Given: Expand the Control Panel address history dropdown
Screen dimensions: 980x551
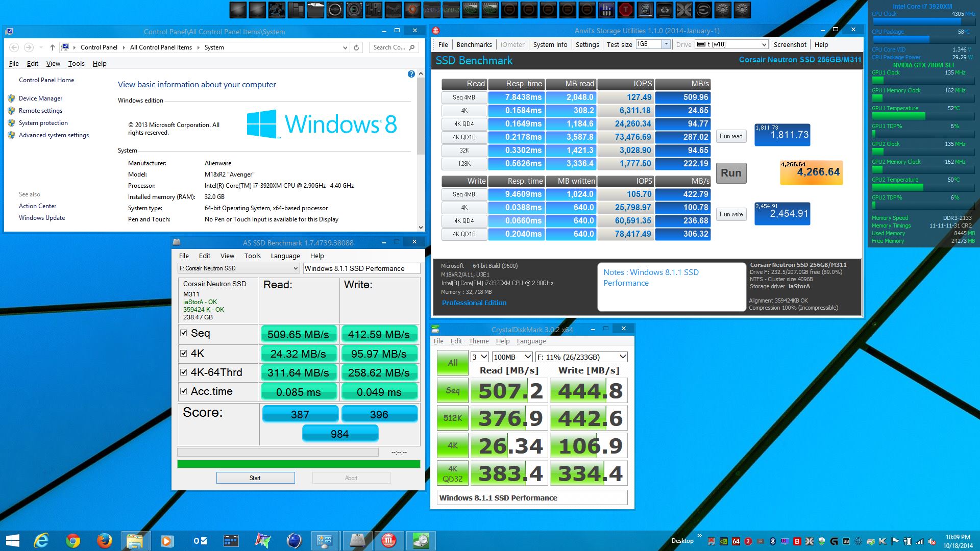Looking at the screenshot, I should 346,47.
